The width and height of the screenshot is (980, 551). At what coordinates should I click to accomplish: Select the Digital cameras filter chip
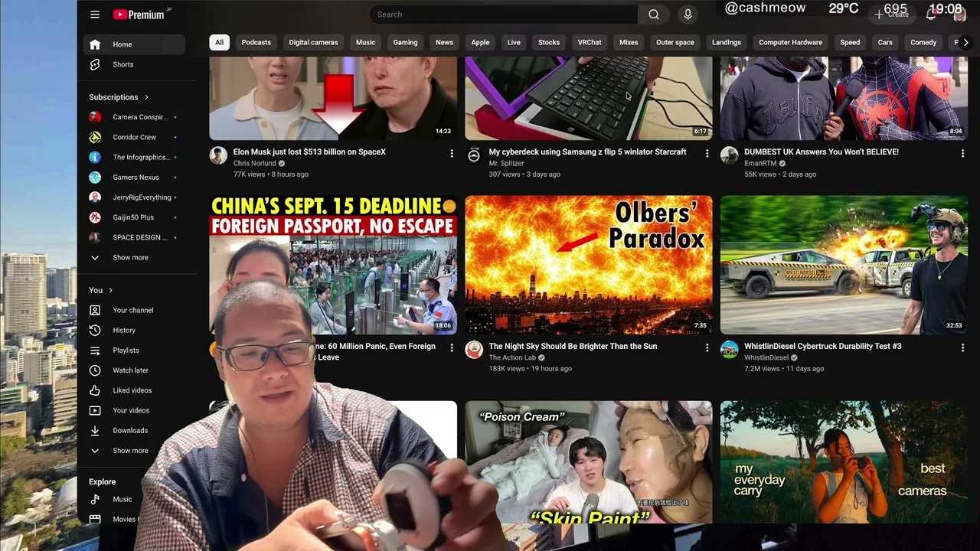[x=313, y=42]
